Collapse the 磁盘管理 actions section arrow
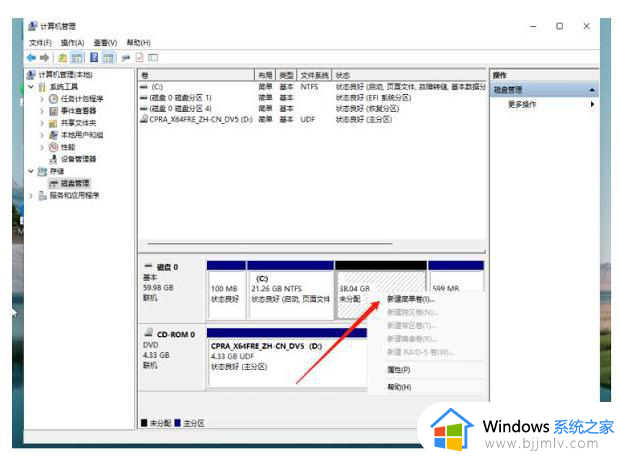 pyautogui.click(x=592, y=90)
